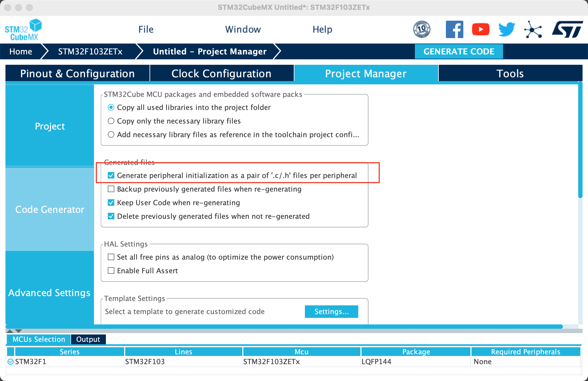Image resolution: width=588 pixels, height=381 pixels.
Task: Click the ST community network icon
Action: (x=533, y=29)
